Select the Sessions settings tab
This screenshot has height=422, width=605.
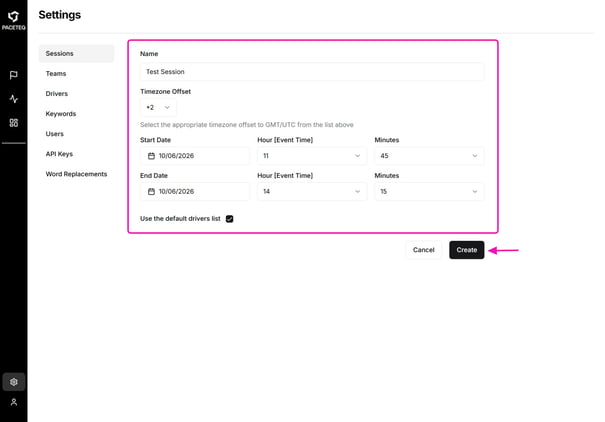(x=76, y=53)
